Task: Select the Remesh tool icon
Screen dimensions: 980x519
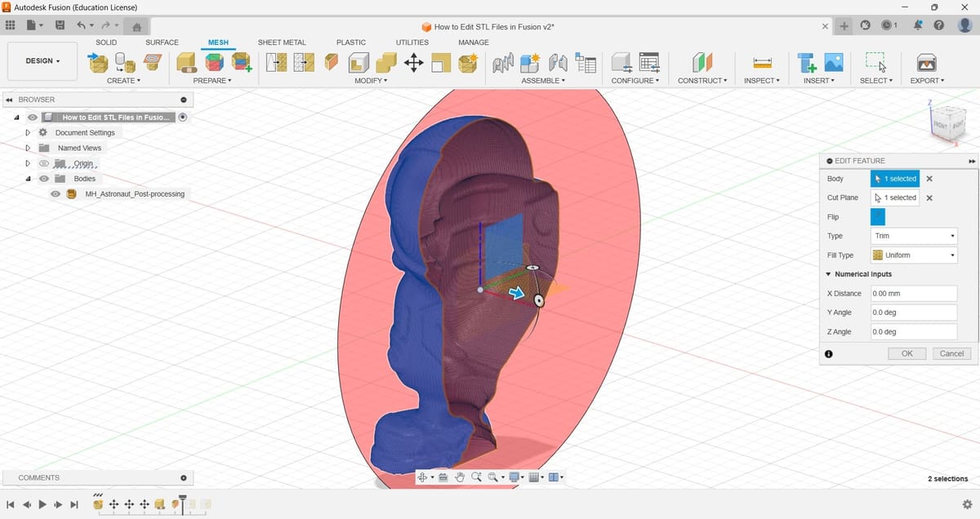Action: [277, 62]
